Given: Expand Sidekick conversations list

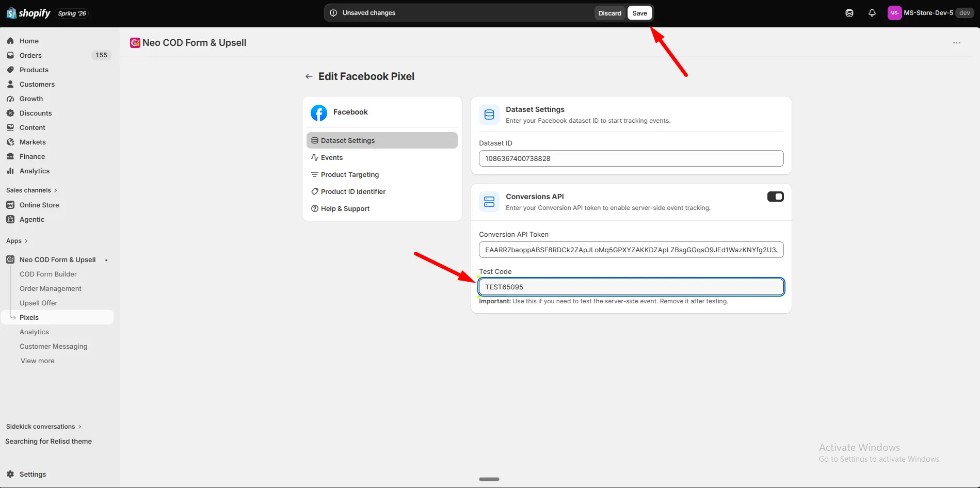Looking at the screenshot, I should click(44, 427).
